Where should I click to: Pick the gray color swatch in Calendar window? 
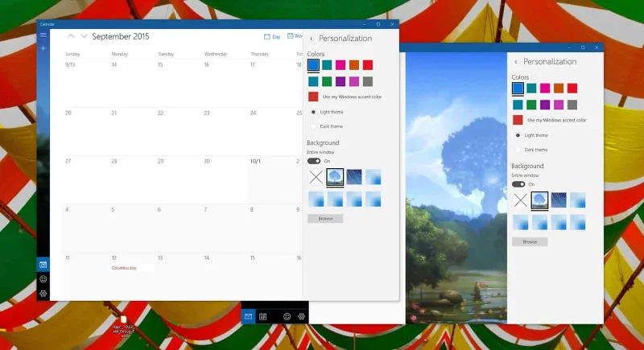pyautogui.click(x=368, y=81)
